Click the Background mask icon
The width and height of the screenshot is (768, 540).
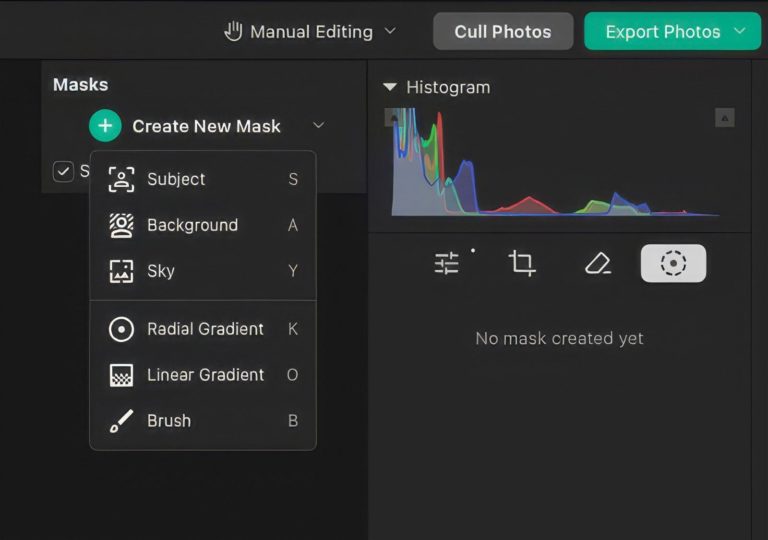pyautogui.click(x=121, y=225)
